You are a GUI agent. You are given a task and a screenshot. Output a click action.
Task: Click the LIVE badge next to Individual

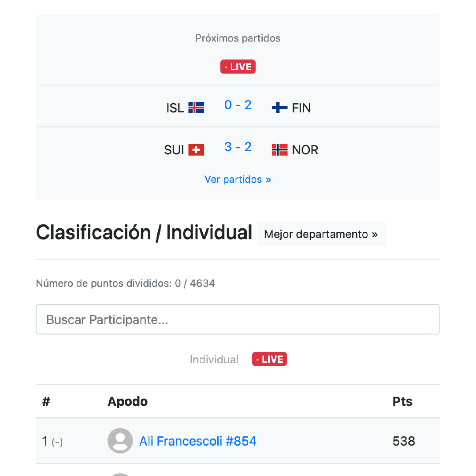[x=269, y=359]
